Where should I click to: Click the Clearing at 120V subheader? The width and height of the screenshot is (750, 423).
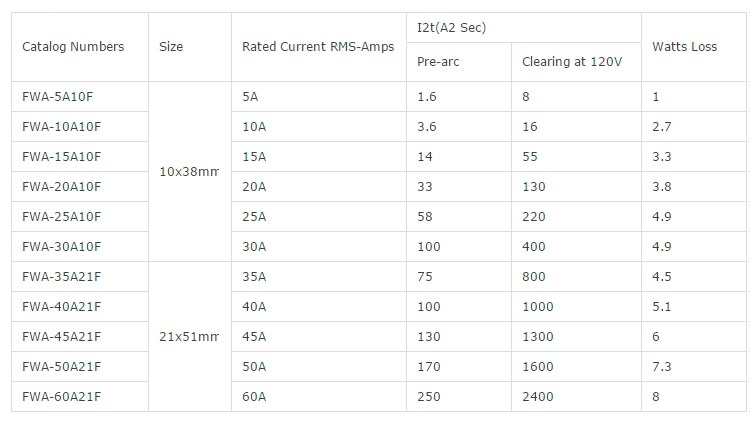[x=571, y=63]
